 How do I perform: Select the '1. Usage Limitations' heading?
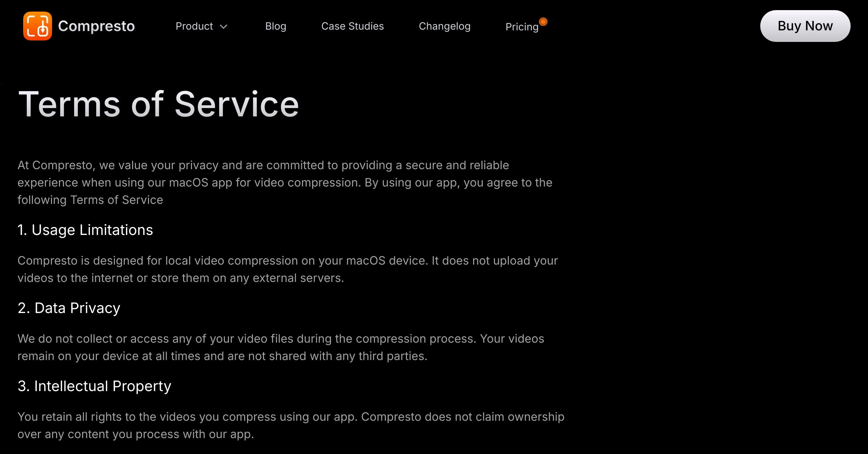pyautogui.click(x=85, y=230)
